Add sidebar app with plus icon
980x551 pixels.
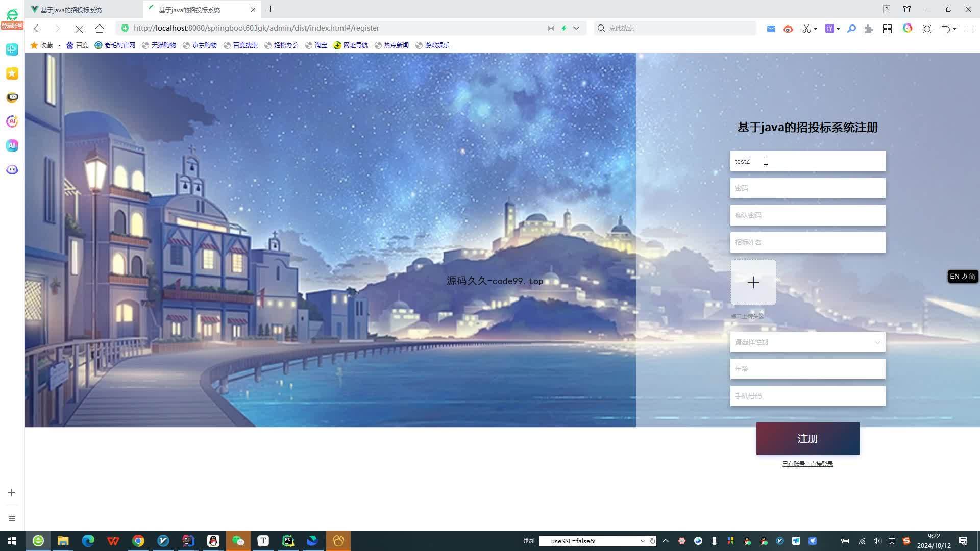tap(12, 492)
